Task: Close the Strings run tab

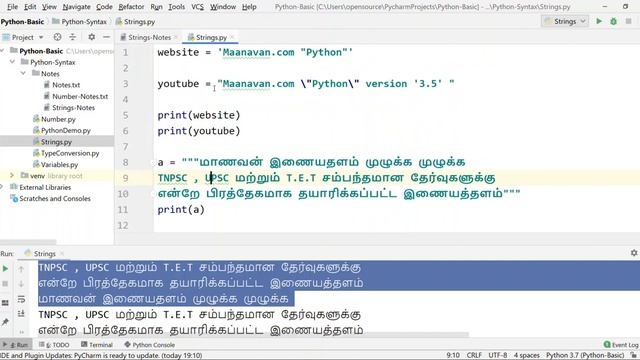Action: 62,253
